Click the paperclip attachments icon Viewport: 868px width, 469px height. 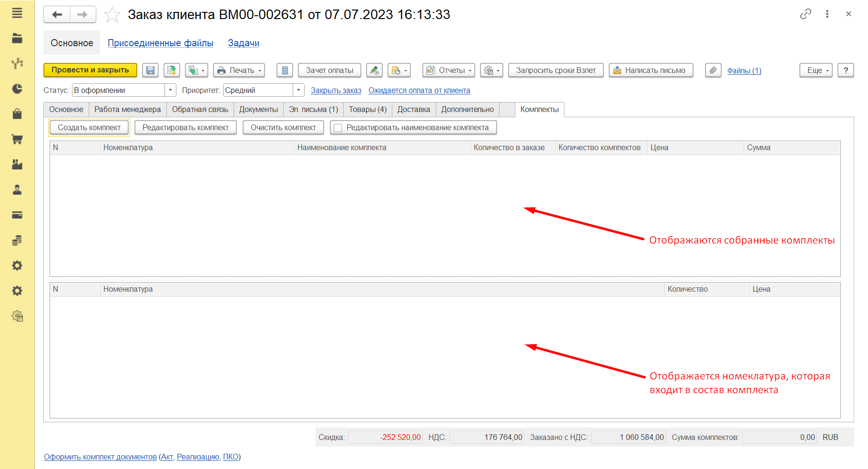pos(713,71)
